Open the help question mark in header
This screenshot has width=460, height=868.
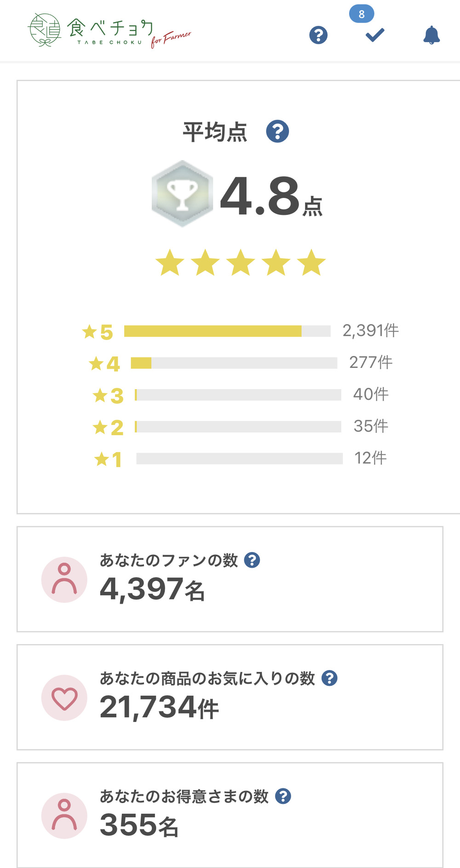[x=318, y=35]
